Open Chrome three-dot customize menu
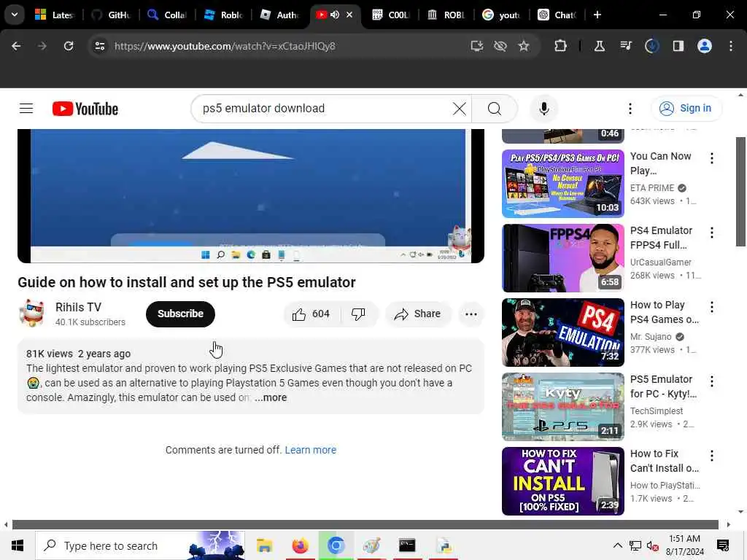Viewport: 747px width, 560px height. 731,46
